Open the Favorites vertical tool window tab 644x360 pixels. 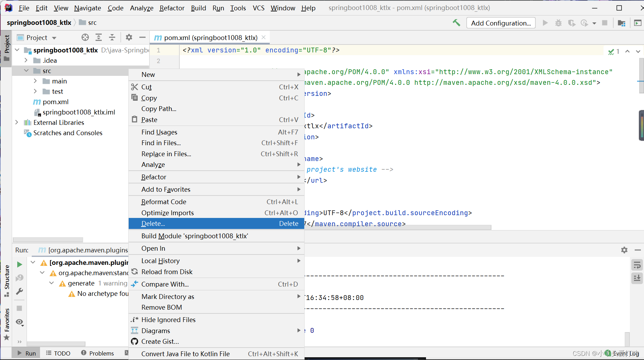7,324
